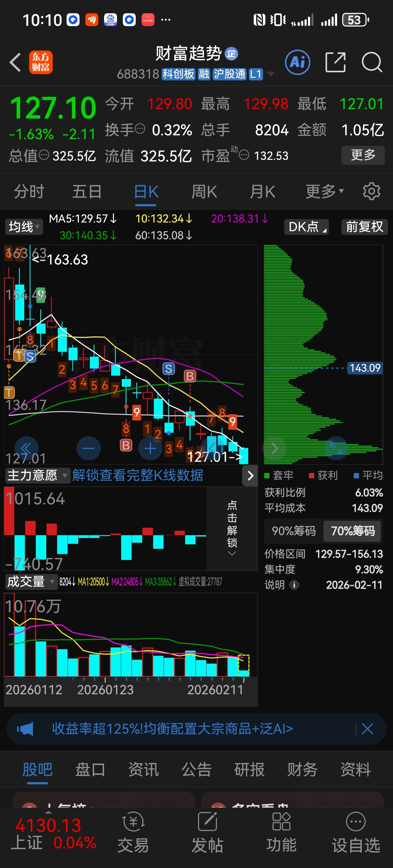Tap the green 9 signal marker on chart
The width and height of the screenshot is (393, 868).
(40, 295)
